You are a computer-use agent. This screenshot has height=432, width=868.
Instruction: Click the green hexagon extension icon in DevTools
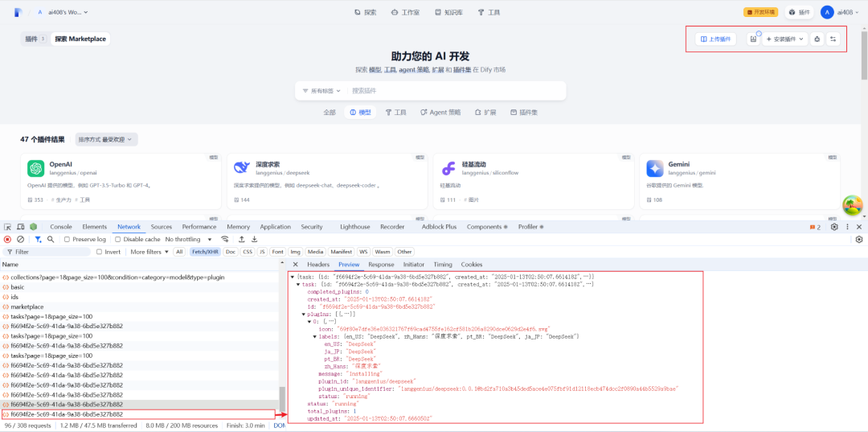point(34,227)
